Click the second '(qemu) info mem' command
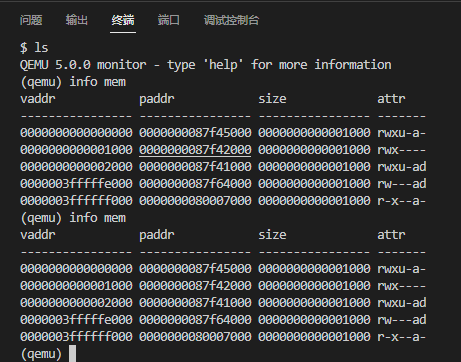The width and height of the screenshot is (461, 362). [73, 218]
